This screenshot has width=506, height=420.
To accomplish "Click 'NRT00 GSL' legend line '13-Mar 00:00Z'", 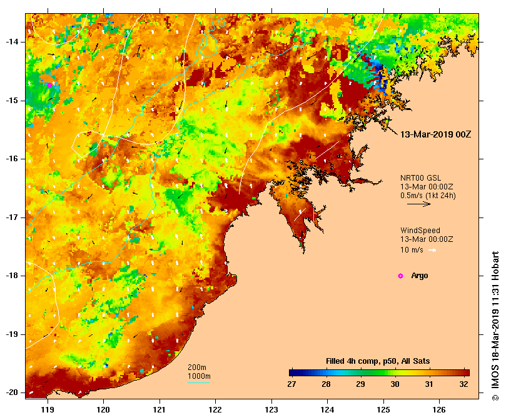I will click(x=427, y=186).
